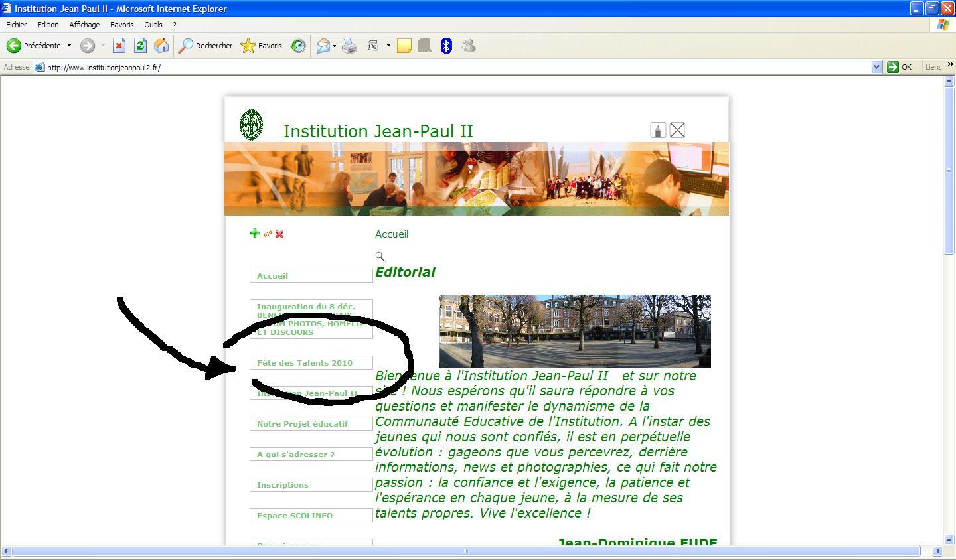
Task: Open Institution Jean-Paul II sidebar link
Action: pyautogui.click(x=311, y=393)
